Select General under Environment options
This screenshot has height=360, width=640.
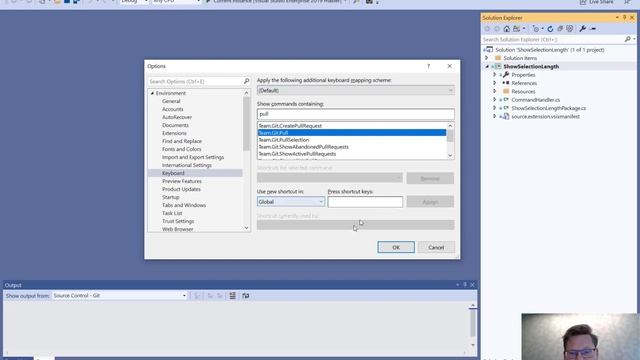tap(171, 101)
